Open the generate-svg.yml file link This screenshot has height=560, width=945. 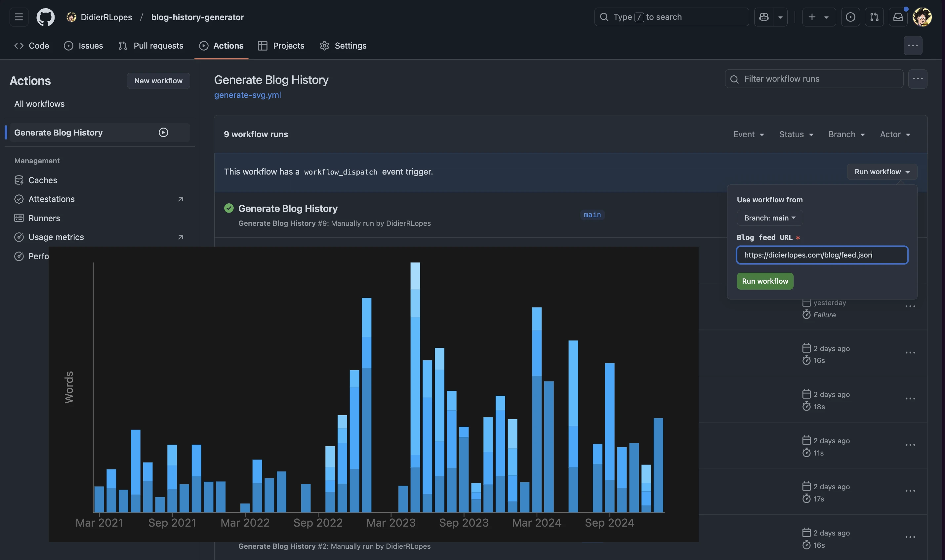[247, 95]
